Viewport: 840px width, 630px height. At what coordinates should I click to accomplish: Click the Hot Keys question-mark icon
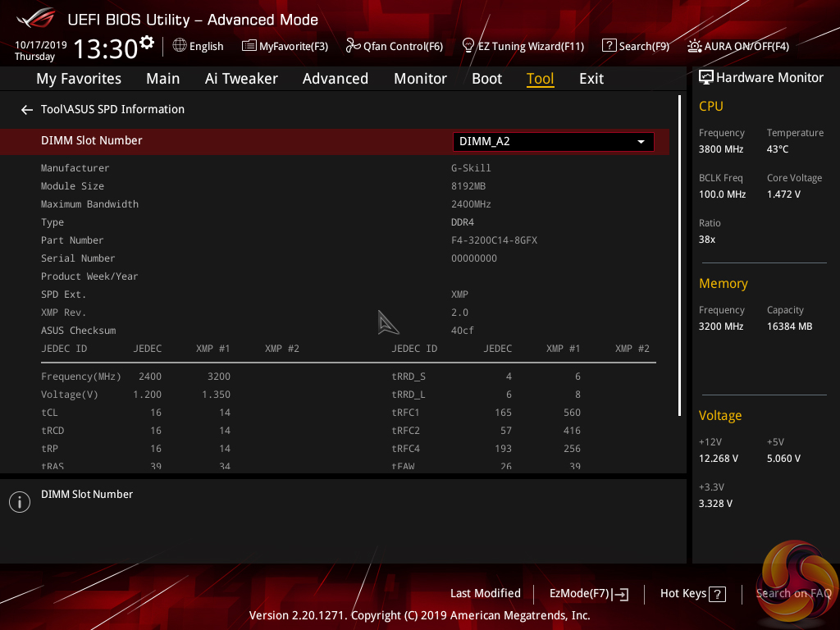click(717, 594)
